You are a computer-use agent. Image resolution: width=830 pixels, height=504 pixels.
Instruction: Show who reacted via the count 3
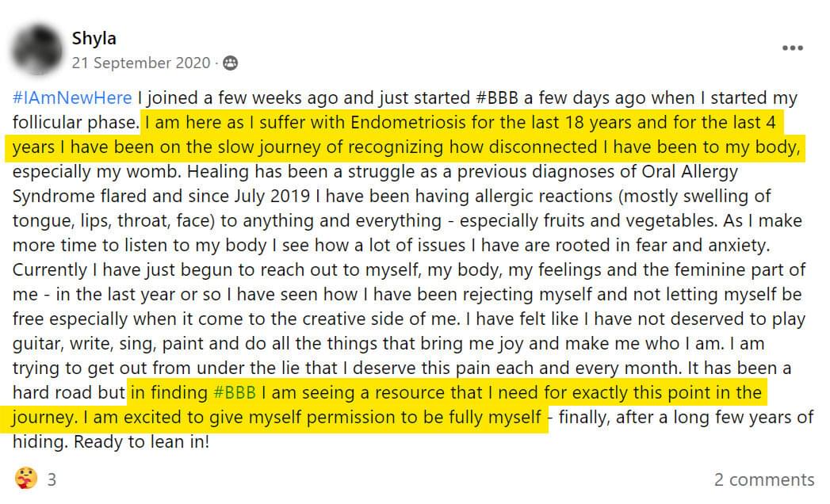(x=52, y=479)
